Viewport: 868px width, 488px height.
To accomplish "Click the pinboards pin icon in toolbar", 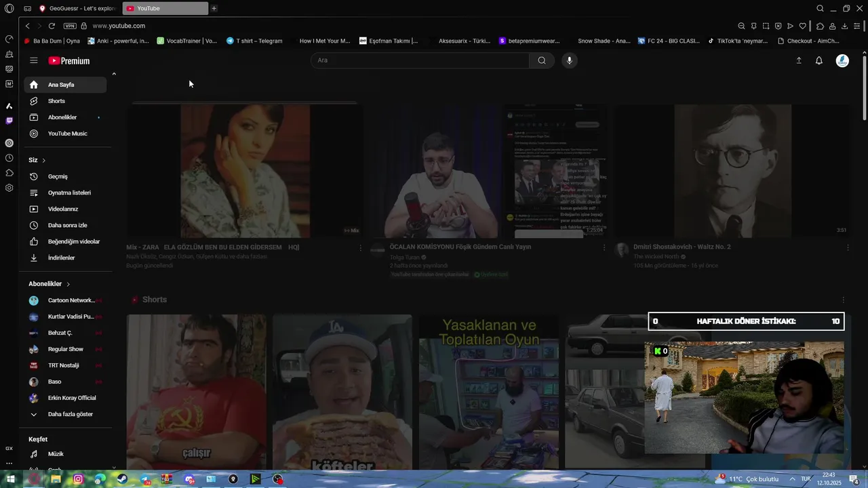I will coord(753,26).
